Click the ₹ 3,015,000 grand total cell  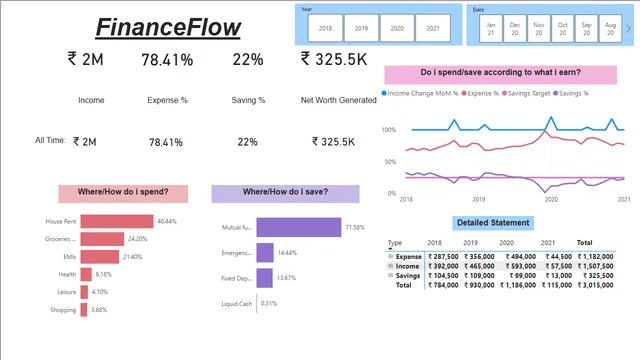point(596,285)
